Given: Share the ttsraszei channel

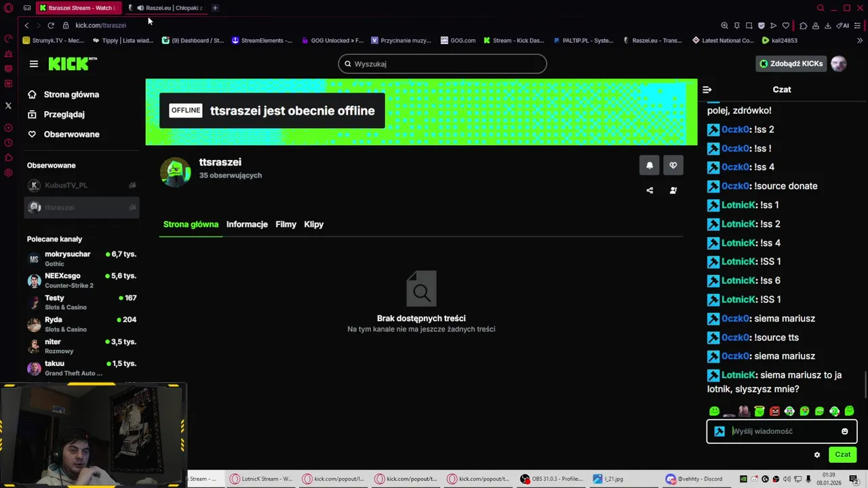Looking at the screenshot, I should (x=650, y=190).
